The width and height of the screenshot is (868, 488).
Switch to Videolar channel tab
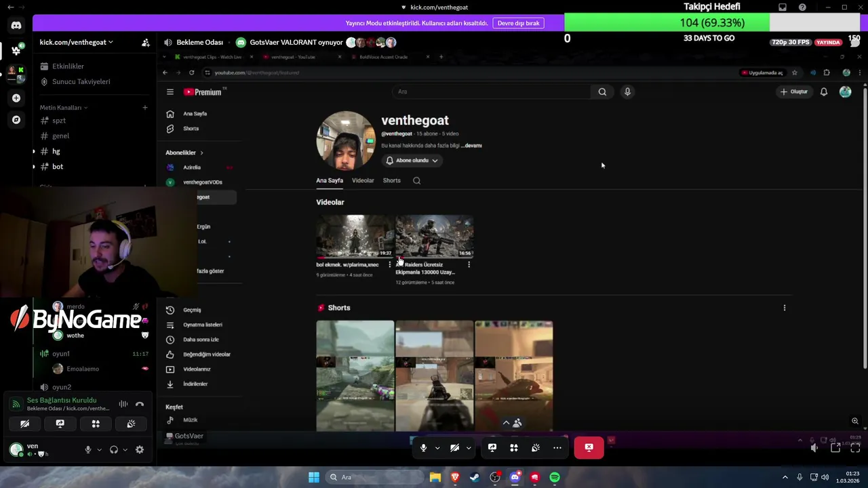(x=363, y=180)
